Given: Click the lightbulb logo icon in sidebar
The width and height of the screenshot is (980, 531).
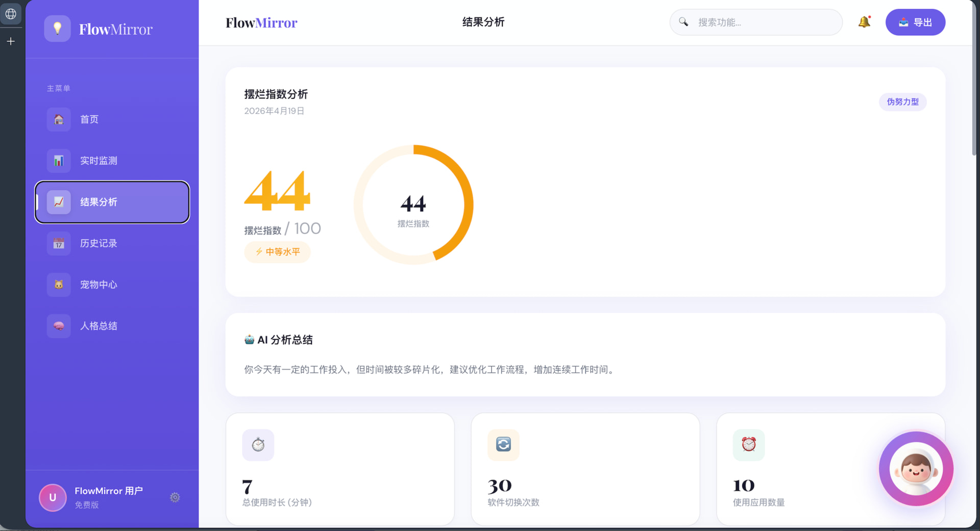Looking at the screenshot, I should tap(58, 29).
